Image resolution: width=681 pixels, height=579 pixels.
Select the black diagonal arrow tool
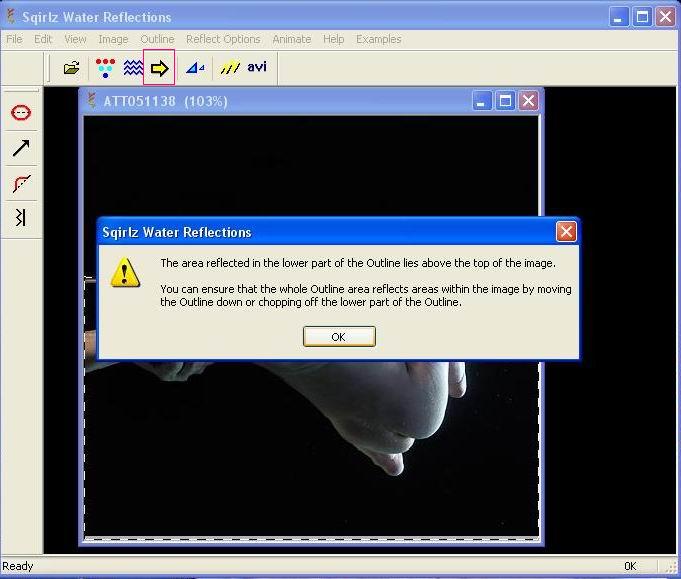point(21,148)
